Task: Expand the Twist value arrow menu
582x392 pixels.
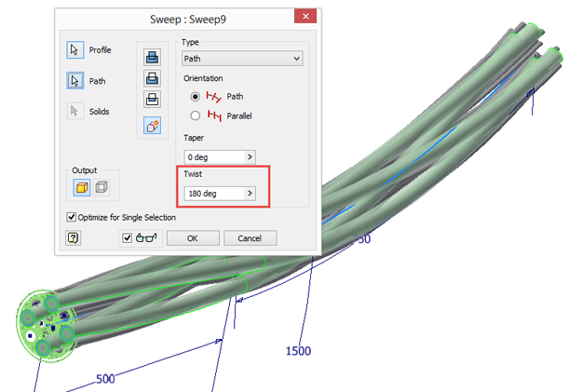Action: (x=250, y=193)
